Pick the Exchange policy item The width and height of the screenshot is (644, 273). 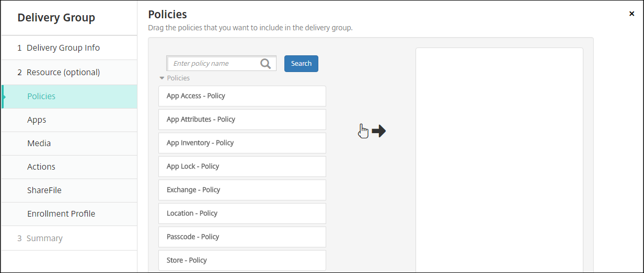click(x=242, y=190)
